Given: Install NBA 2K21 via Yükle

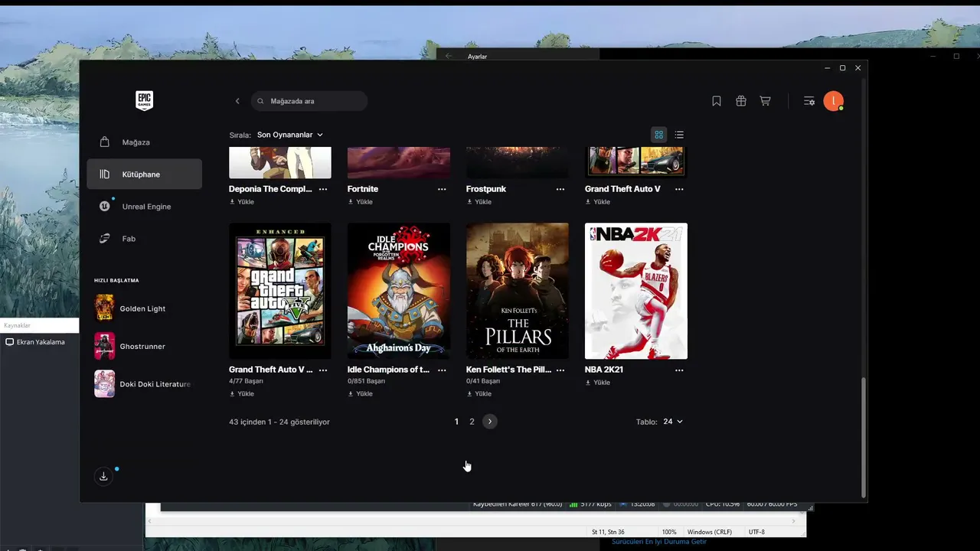Looking at the screenshot, I should [x=597, y=383].
